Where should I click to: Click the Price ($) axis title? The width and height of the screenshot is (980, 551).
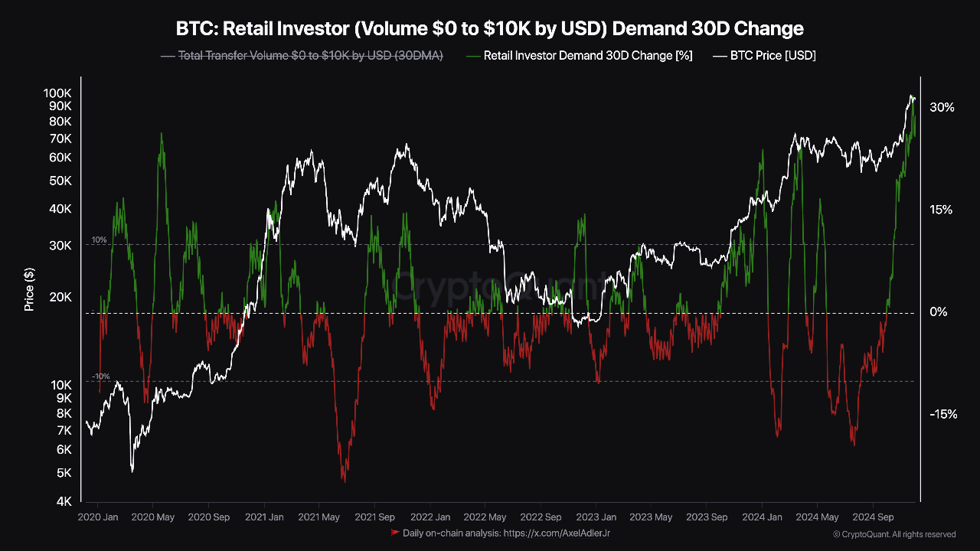point(29,289)
